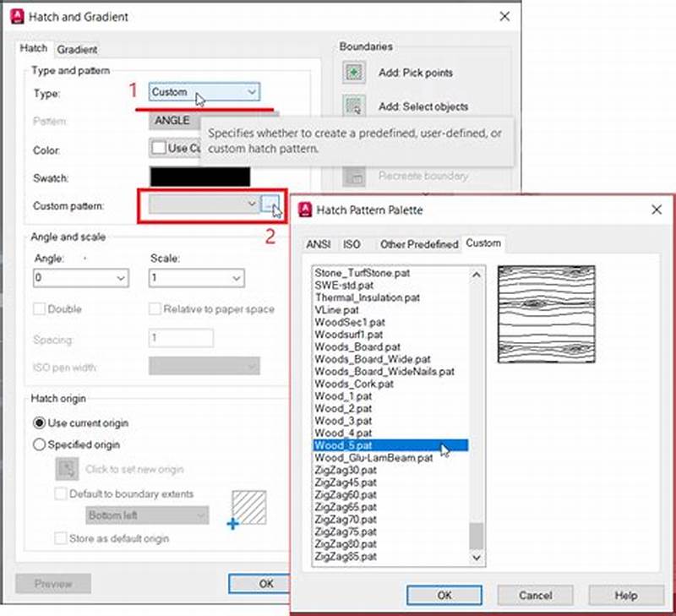The height and width of the screenshot is (616, 676).
Task: Click OK in the Hatch Pattern Palette
Action: pos(444,595)
